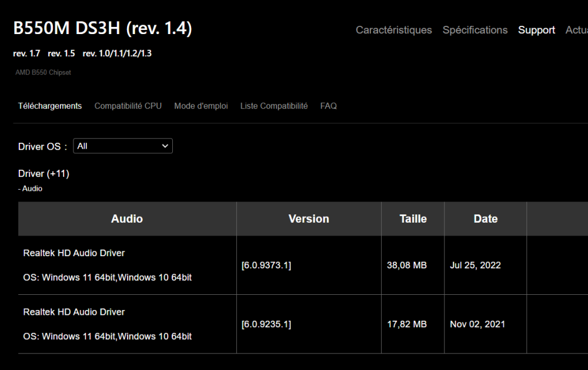The width and height of the screenshot is (588, 370).
Task: Click the Taille column header
Action: pos(413,219)
